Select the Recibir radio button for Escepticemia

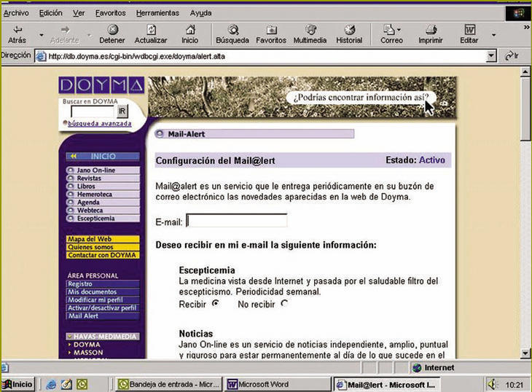tap(215, 303)
